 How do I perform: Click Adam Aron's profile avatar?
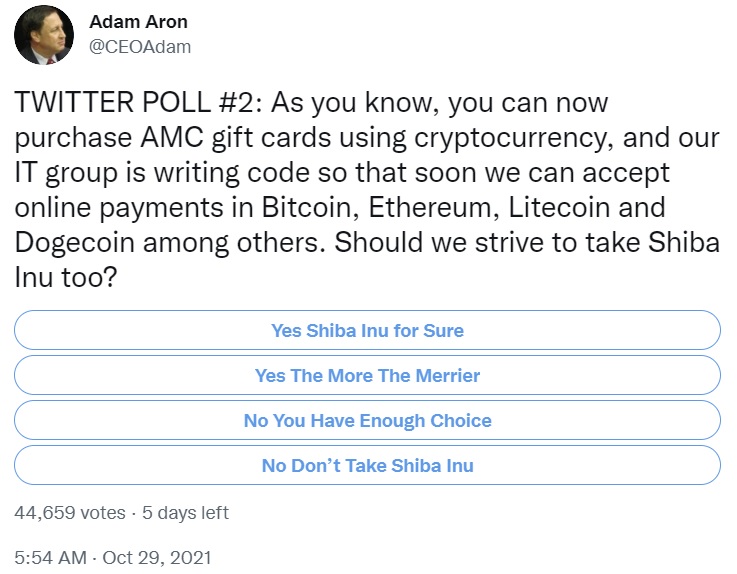tap(43, 36)
